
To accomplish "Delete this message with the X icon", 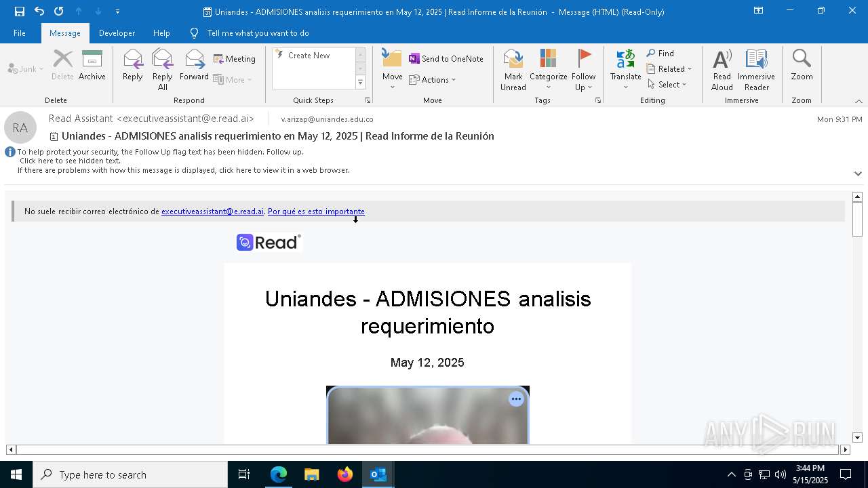I will click(x=62, y=65).
